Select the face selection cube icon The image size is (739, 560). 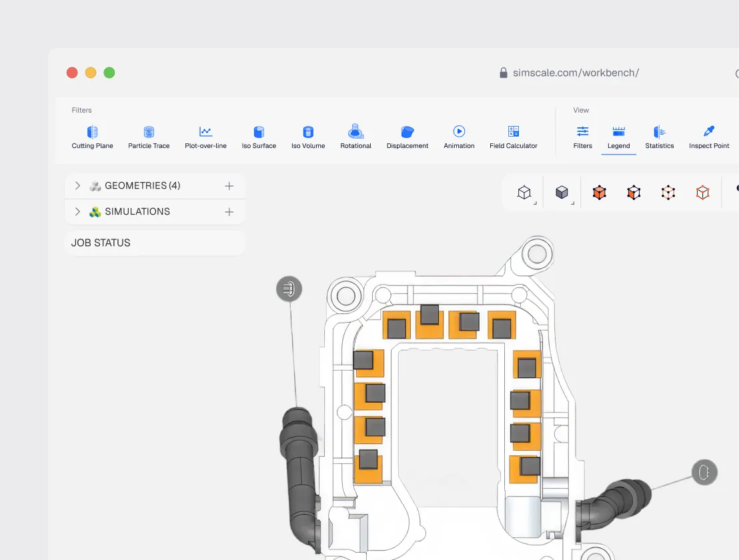(x=634, y=193)
